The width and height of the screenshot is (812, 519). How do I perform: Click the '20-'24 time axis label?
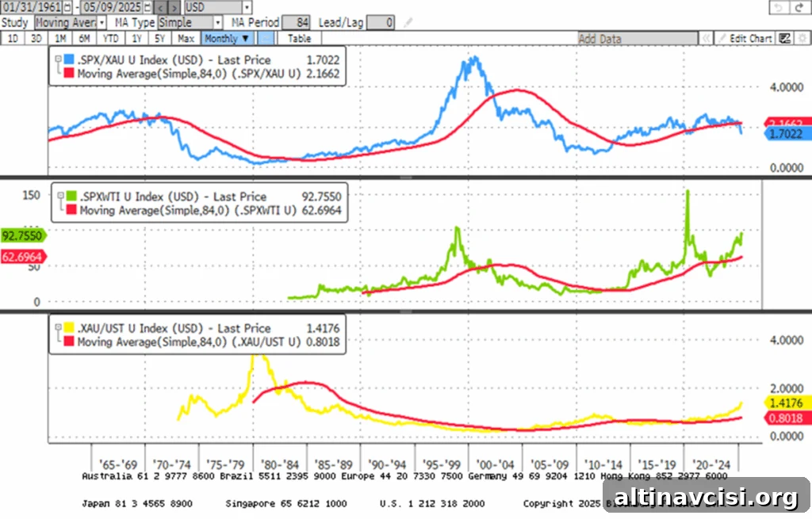click(710, 464)
